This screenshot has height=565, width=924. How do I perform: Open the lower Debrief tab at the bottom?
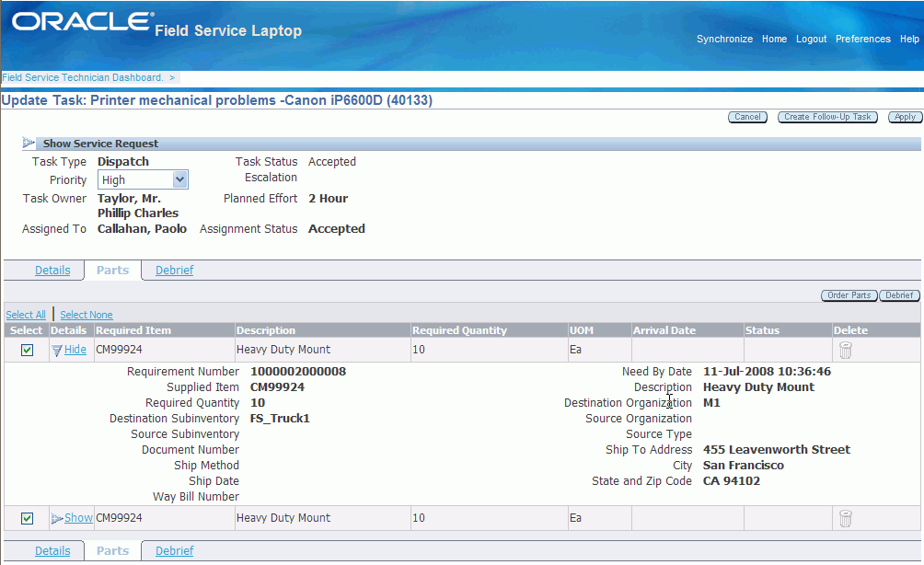click(x=175, y=550)
